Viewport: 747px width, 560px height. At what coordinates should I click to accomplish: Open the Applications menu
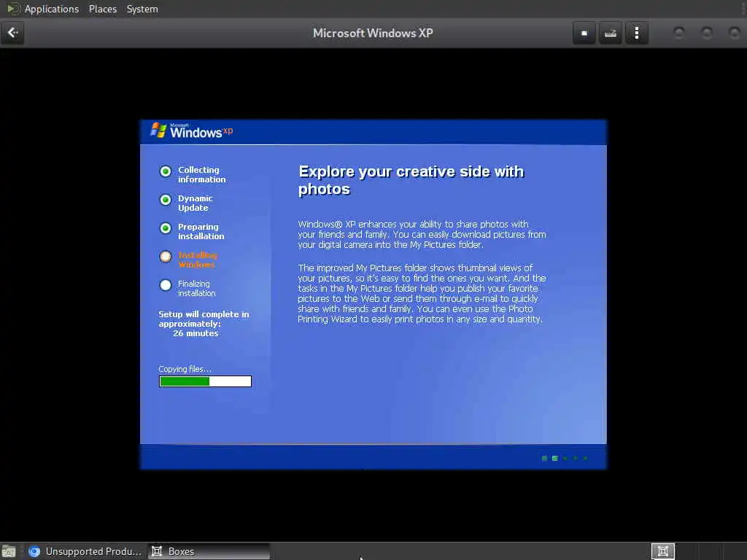[x=52, y=9]
